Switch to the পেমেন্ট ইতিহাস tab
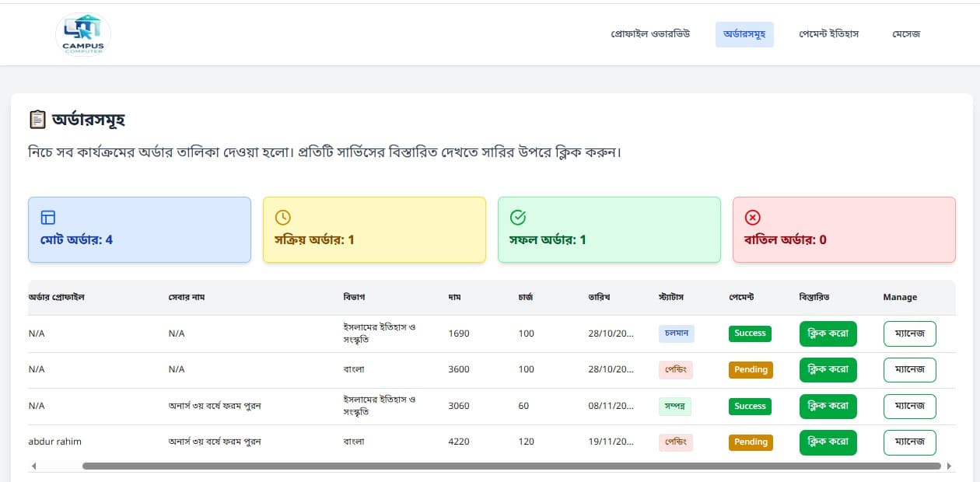The height and width of the screenshot is (482, 980). [828, 34]
